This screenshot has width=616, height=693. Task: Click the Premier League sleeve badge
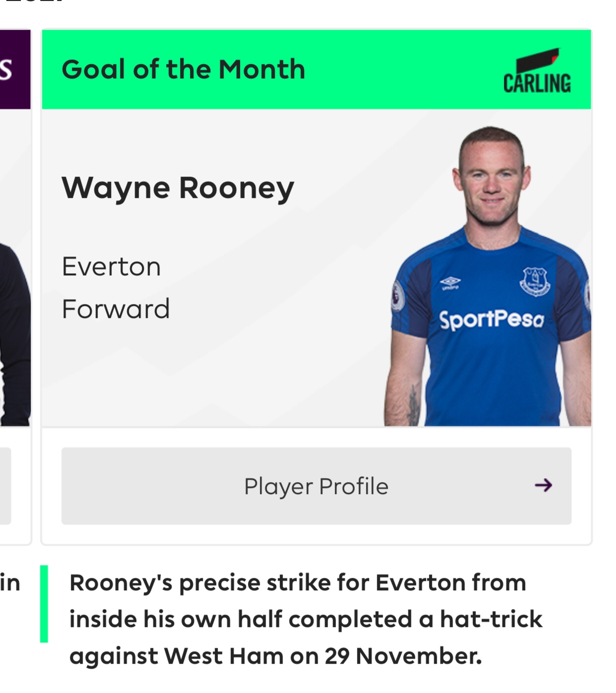[x=397, y=297]
